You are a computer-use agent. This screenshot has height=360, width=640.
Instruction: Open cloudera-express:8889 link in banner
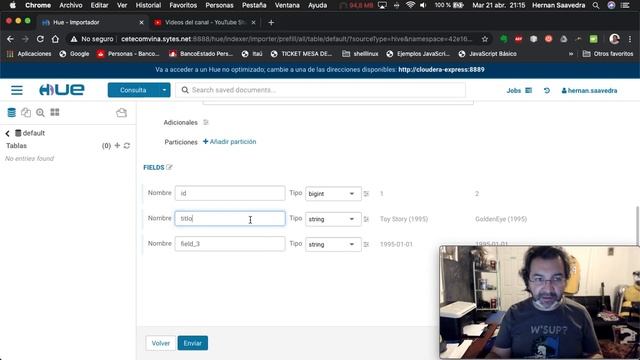[441, 70]
